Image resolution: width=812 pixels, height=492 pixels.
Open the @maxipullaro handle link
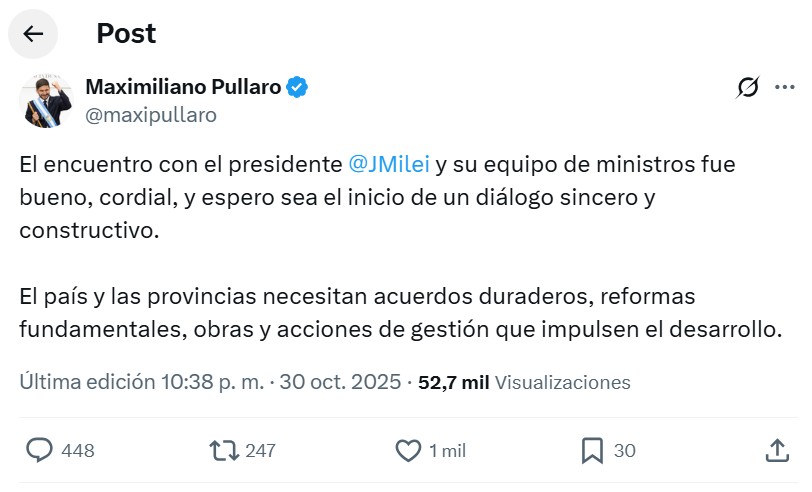pyautogui.click(x=151, y=115)
